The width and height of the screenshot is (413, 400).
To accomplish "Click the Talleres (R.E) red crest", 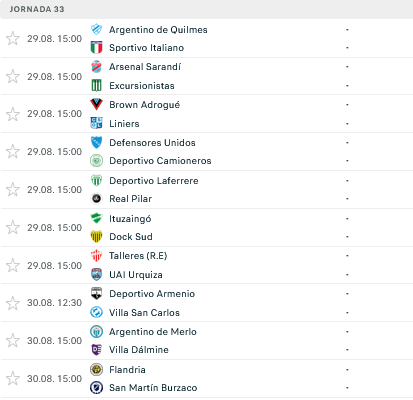I will pos(96,255).
